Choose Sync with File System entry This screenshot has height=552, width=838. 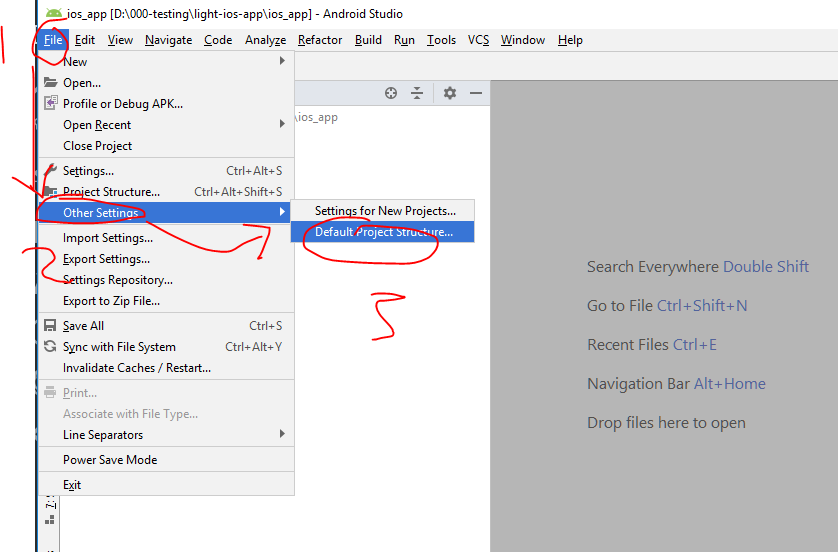[166, 347]
